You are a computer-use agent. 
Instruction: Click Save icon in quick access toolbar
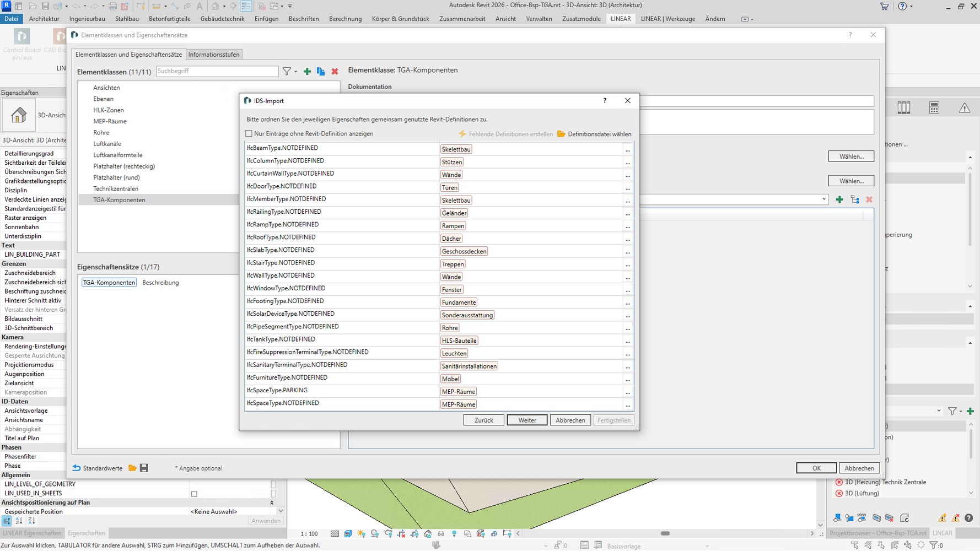point(45,6)
